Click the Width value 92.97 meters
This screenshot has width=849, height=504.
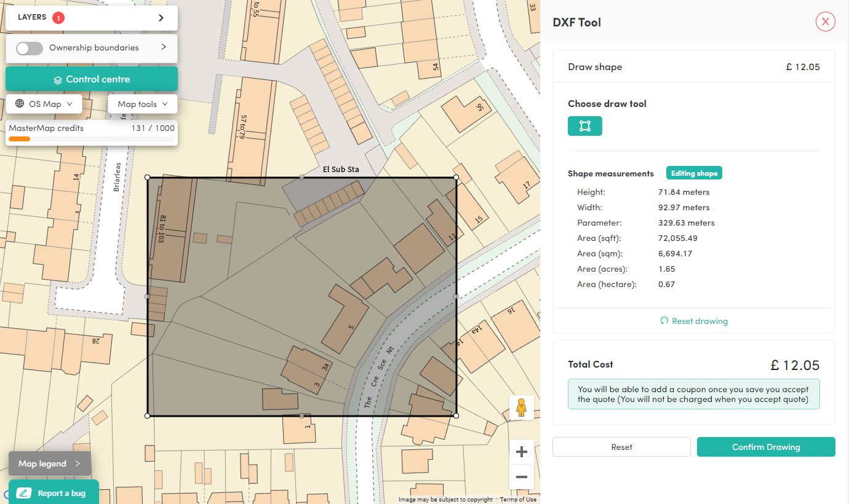(684, 208)
